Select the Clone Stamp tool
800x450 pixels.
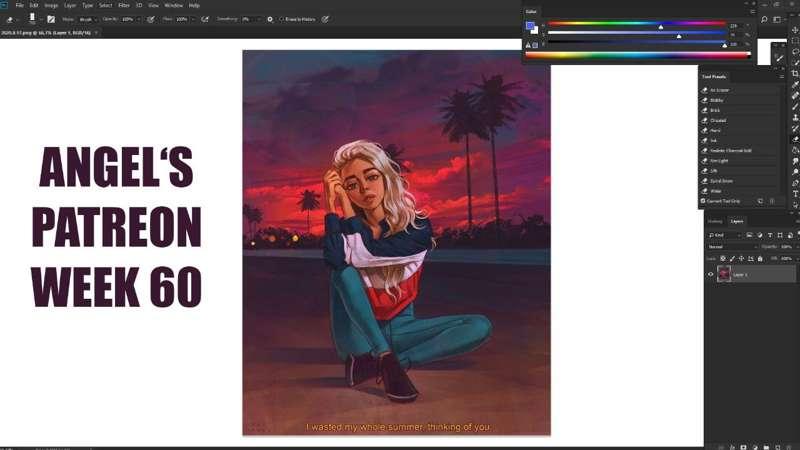[x=795, y=117]
